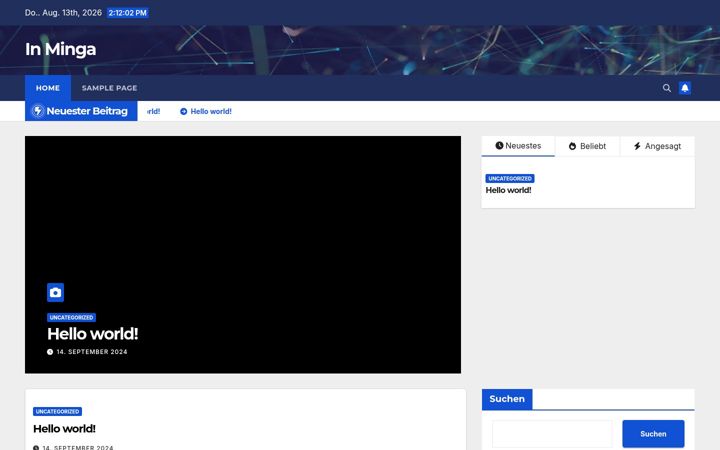The image size is (720, 450).
Task: Click the bell subscribe icon in navbar
Action: pyautogui.click(x=685, y=88)
